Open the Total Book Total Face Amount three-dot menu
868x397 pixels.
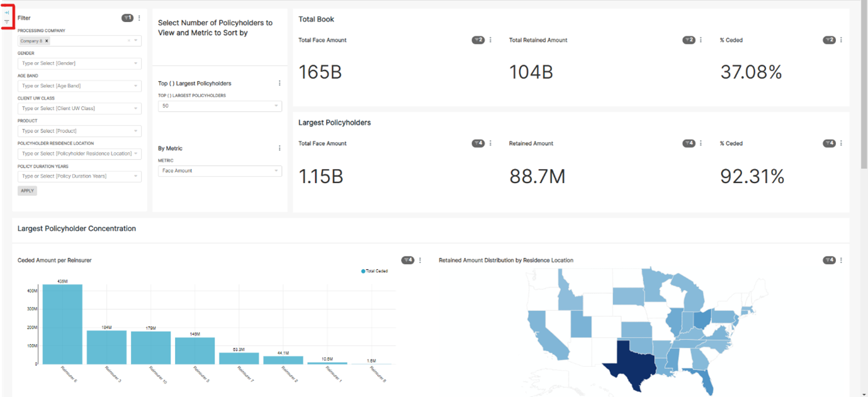point(491,40)
